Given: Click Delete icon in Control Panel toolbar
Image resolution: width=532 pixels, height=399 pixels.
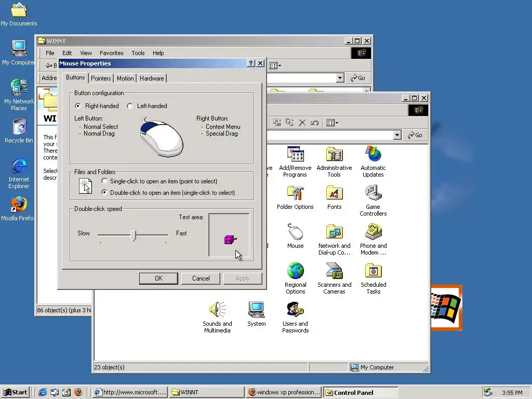Looking at the screenshot, I should (302, 123).
